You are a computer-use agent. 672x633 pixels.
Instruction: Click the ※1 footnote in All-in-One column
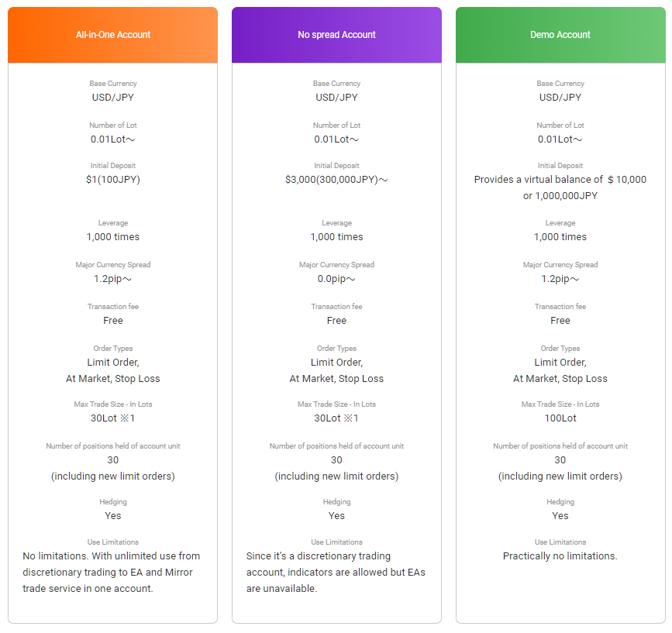point(127,418)
